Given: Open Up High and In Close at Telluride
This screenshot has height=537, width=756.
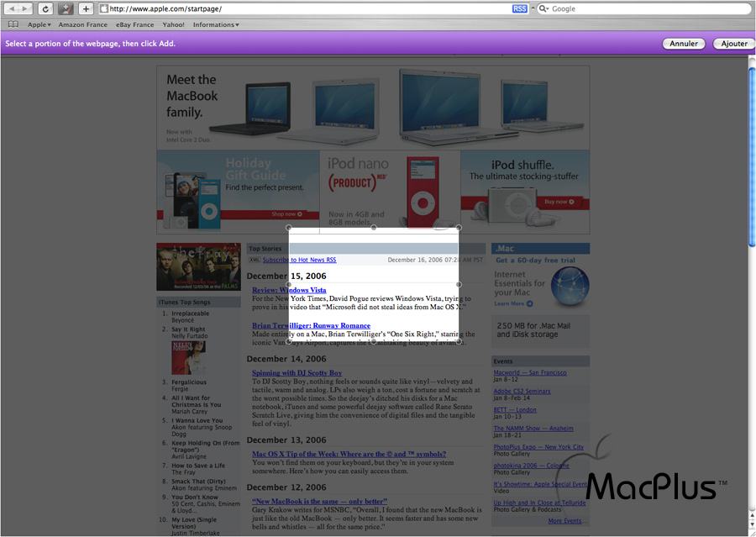Looking at the screenshot, I should click(539, 503).
